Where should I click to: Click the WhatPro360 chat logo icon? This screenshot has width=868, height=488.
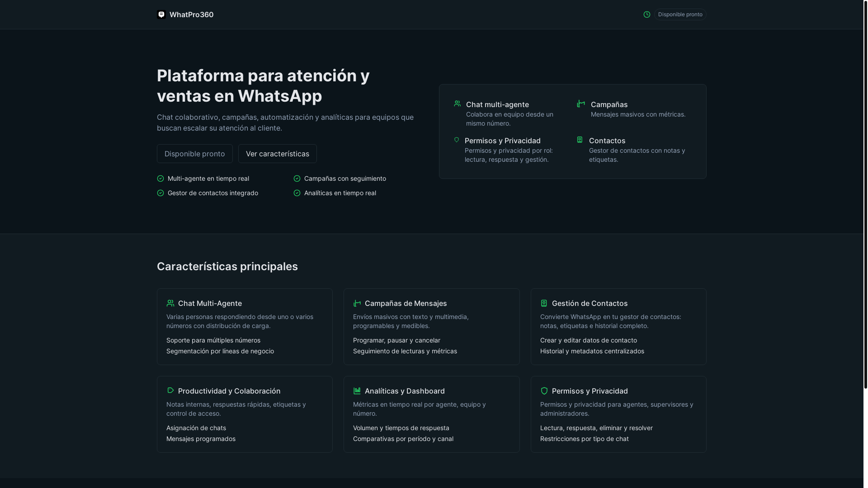[161, 14]
